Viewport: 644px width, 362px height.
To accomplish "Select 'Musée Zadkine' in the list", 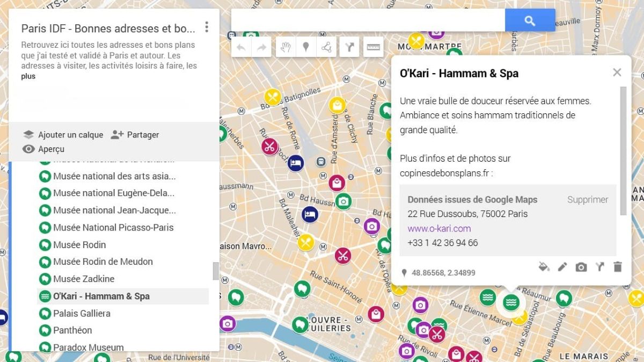I will [x=84, y=279].
